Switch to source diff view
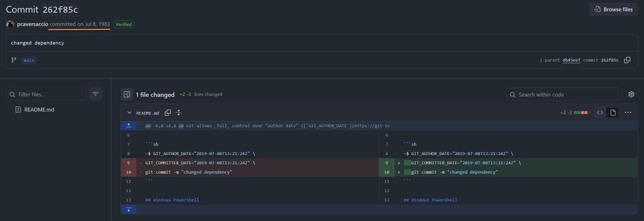 (600, 112)
